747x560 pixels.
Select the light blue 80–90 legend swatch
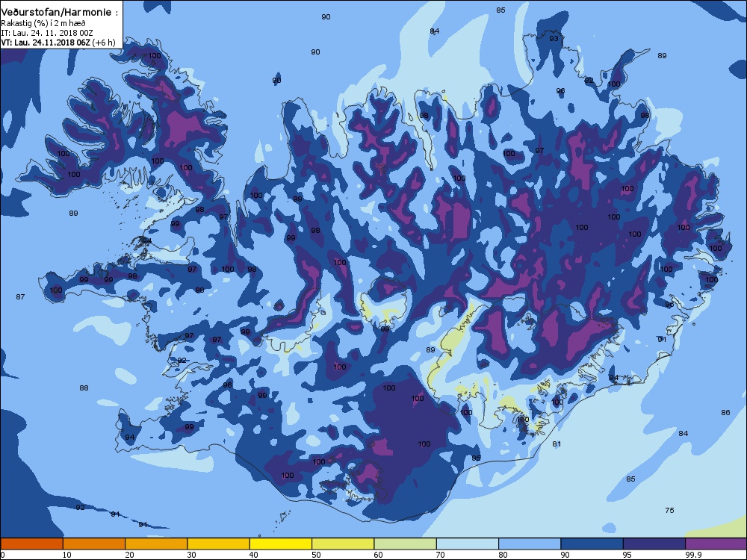click(530, 544)
